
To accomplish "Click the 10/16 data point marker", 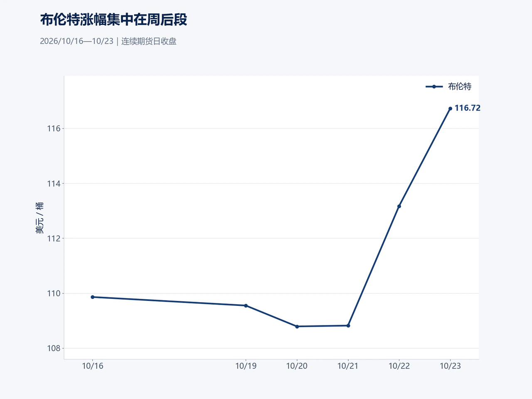I will [x=93, y=297].
